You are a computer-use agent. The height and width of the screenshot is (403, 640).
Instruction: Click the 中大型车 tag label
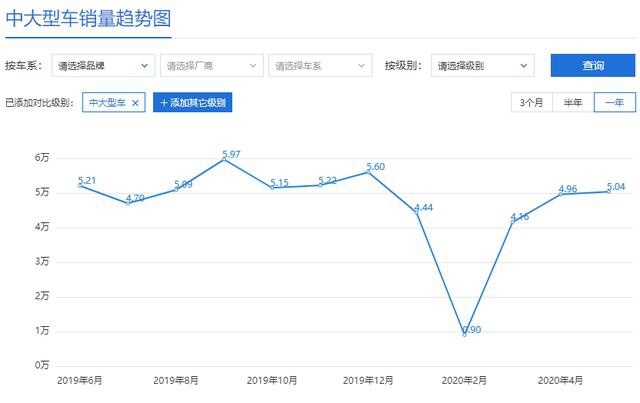107,102
